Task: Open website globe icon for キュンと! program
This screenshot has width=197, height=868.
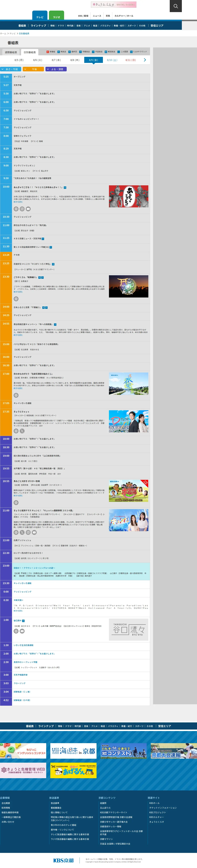Action: point(16,532)
